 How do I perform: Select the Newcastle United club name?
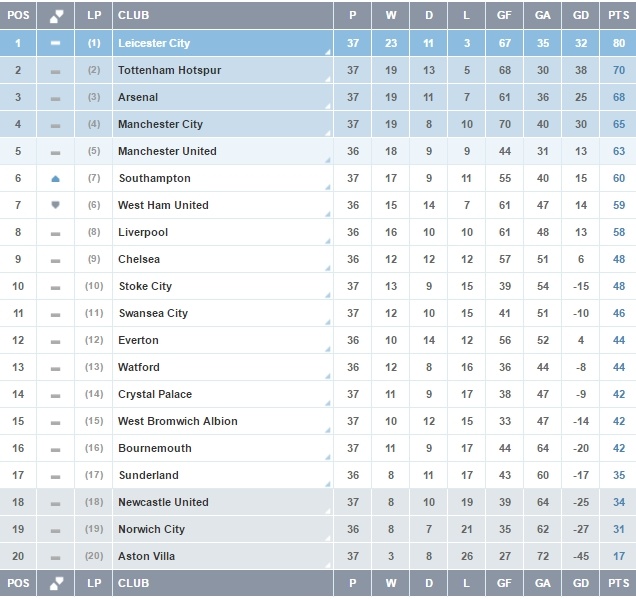(x=163, y=502)
